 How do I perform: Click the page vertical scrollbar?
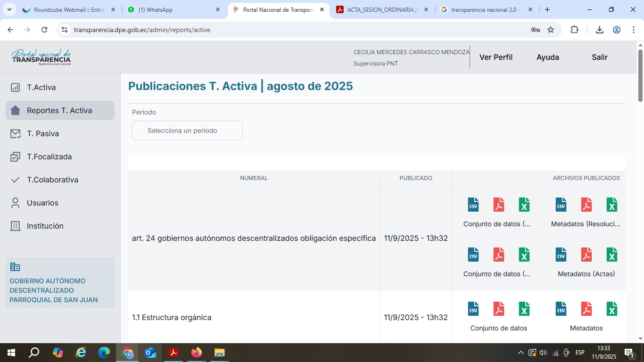640,75
